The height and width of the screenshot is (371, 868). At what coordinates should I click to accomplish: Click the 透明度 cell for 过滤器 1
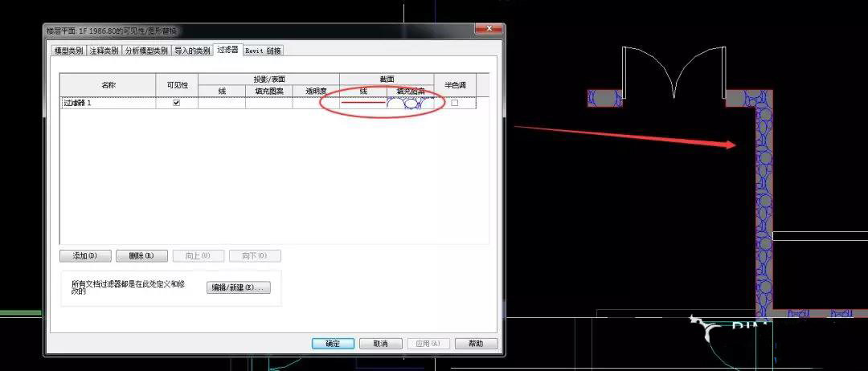316,103
